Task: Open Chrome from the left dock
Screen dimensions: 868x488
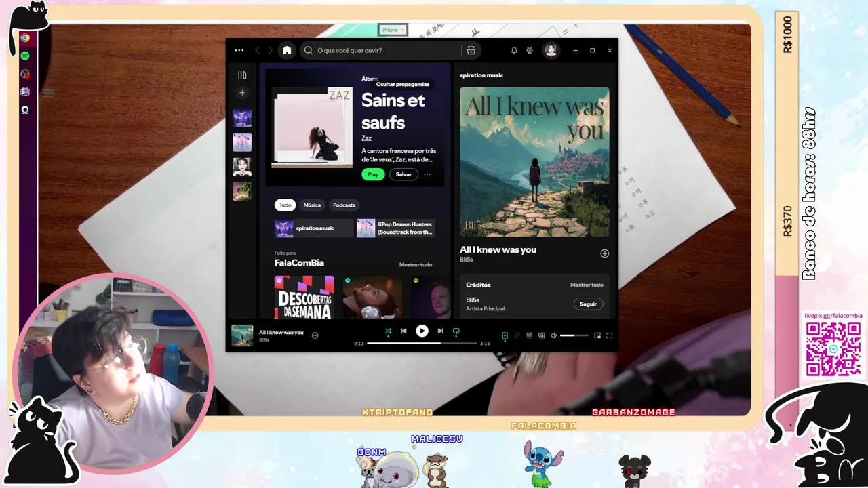Action: (x=25, y=39)
